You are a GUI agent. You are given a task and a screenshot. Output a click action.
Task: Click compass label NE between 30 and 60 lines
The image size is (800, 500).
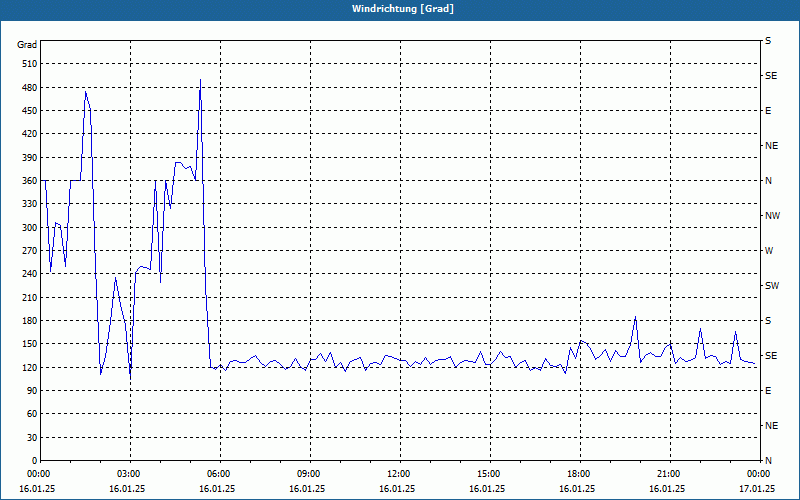click(772, 426)
